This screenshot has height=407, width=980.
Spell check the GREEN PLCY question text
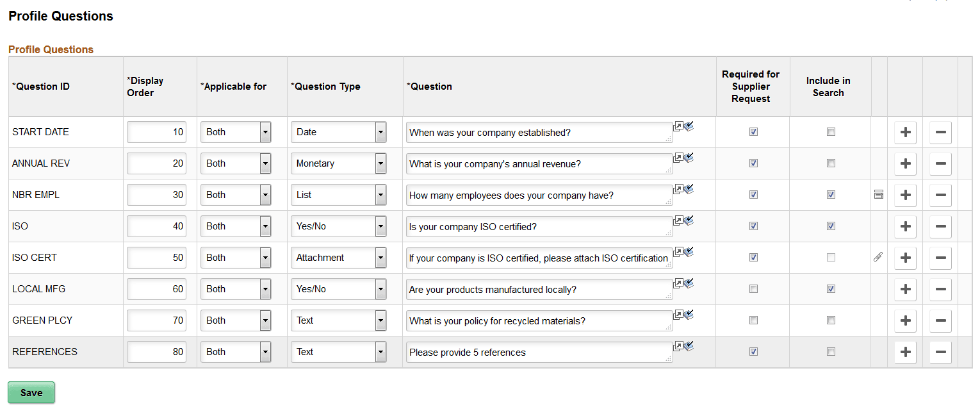pyautogui.click(x=689, y=315)
